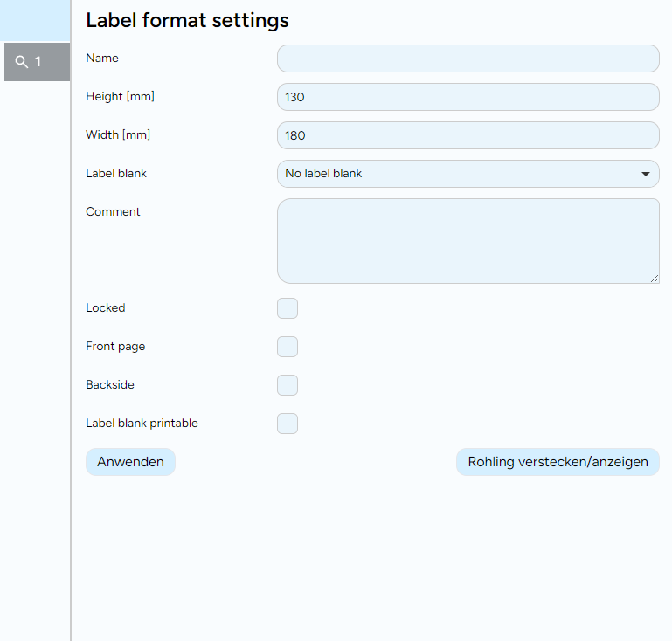This screenshot has width=672, height=641.
Task: Enable the Locked checkbox
Action: (x=288, y=308)
